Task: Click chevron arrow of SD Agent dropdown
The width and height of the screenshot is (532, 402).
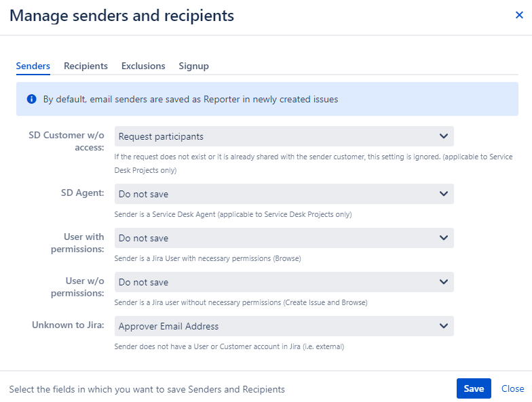Action: pos(444,194)
